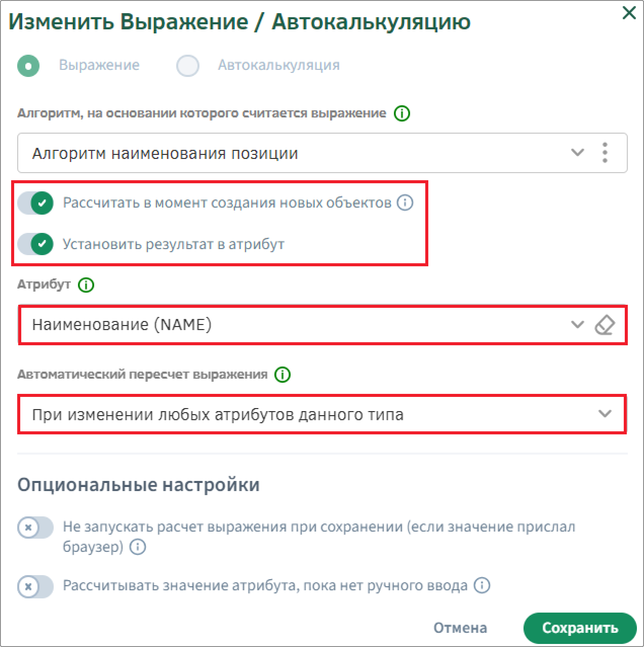Click info icon after 'браузер)' text
This screenshot has width=644, height=647.
click(x=138, y=547)
